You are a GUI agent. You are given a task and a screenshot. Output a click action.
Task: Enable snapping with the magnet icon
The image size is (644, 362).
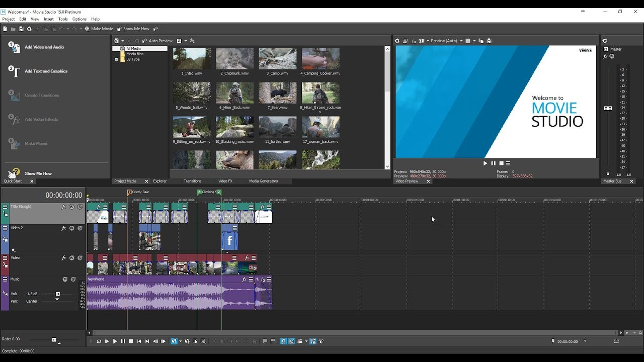pos(283,341)
